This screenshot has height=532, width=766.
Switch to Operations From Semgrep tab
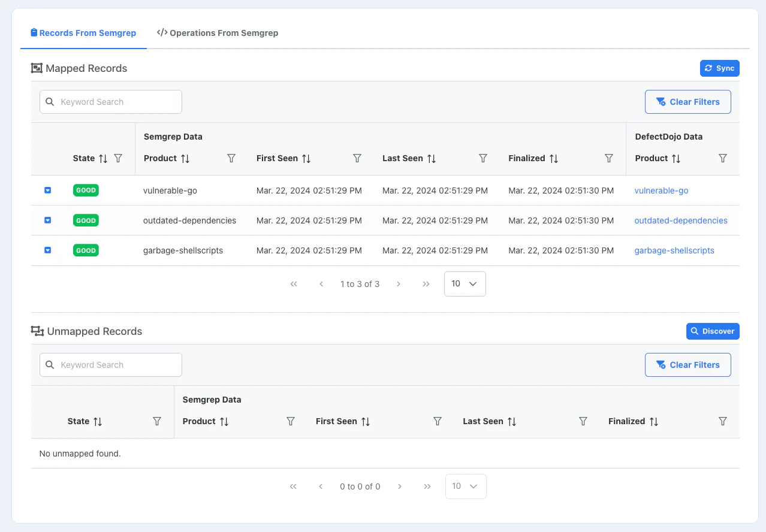(218, 33)
